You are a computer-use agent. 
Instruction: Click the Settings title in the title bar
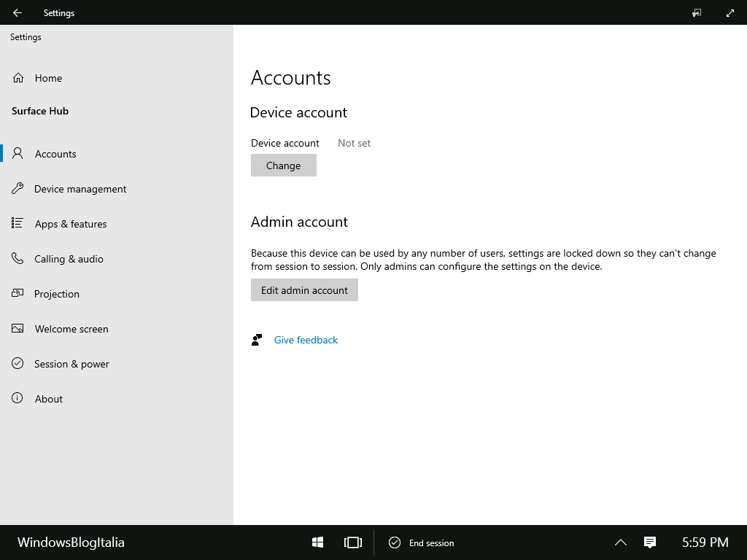point(59,13)
